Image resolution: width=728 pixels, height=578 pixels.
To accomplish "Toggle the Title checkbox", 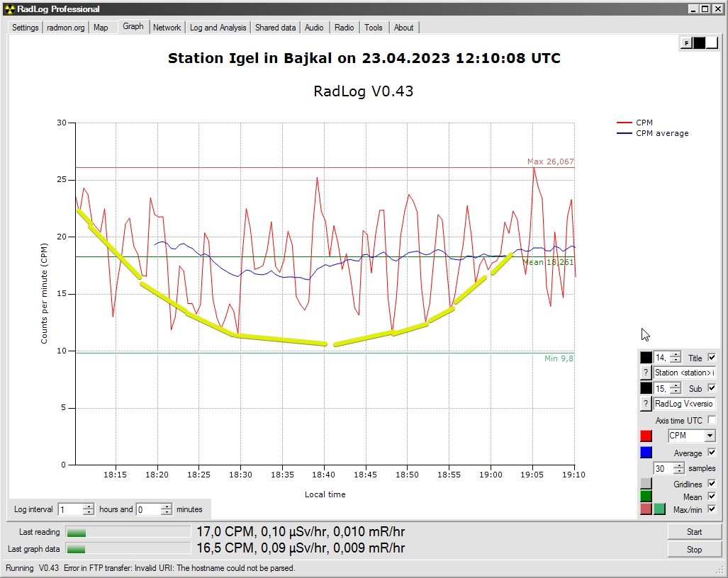I will tap(712, 358).
